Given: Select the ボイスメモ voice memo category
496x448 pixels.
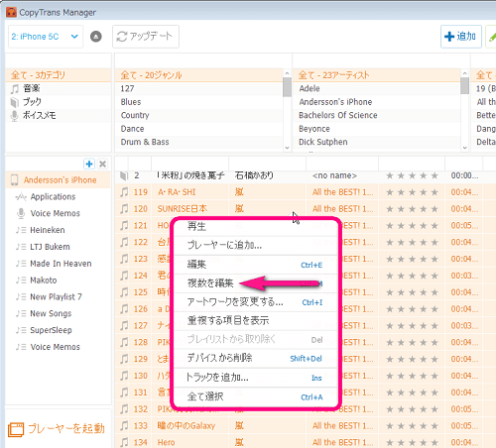Looking at the screenshot, I should point(59,115).
